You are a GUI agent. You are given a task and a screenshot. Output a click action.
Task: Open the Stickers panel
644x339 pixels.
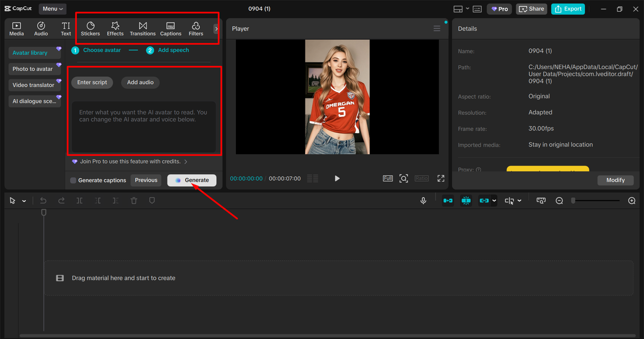(91, 29)
